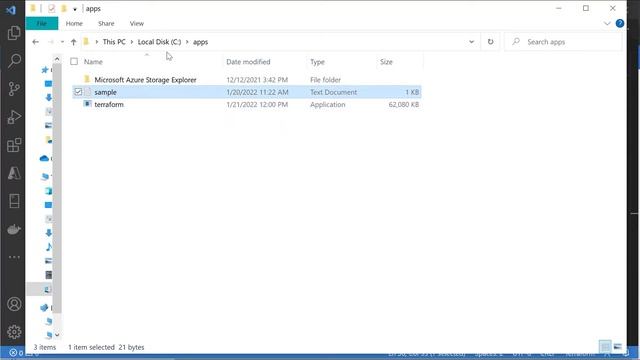Click navigation pane scrollbar up arrow

(57, 59)
